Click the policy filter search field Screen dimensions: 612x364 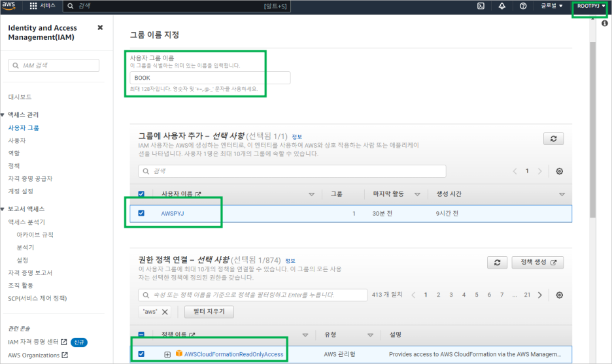coord(252,295)
